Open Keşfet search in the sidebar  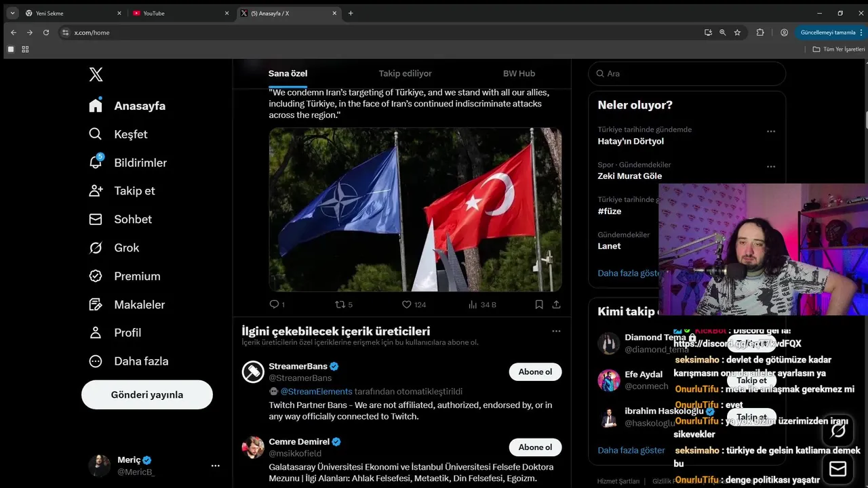click(x=118, y=134)
